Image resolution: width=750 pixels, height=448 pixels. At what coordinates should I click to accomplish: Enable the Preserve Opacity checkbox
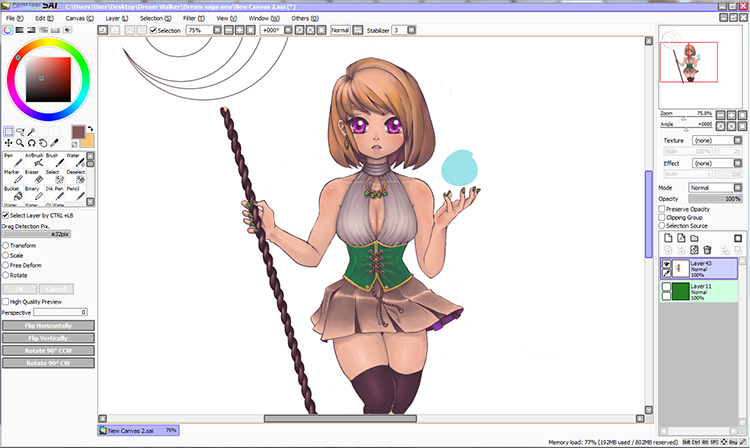pos(662,208)
